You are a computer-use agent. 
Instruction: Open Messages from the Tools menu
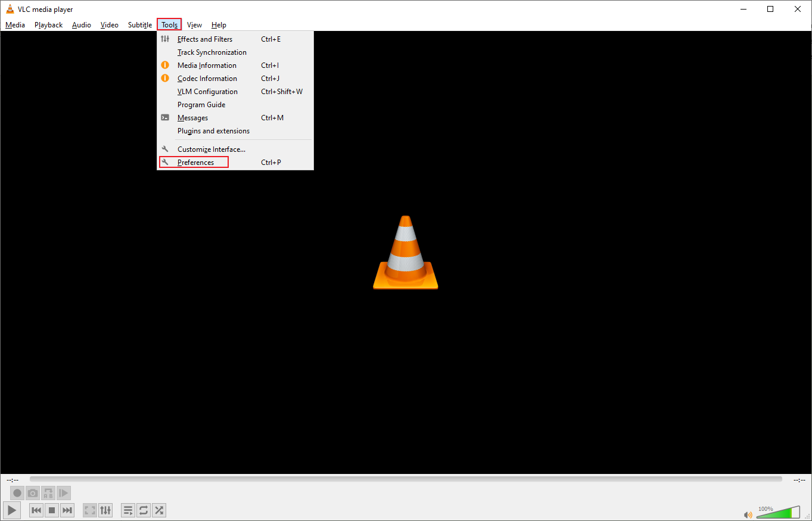(x=192, y=117)
